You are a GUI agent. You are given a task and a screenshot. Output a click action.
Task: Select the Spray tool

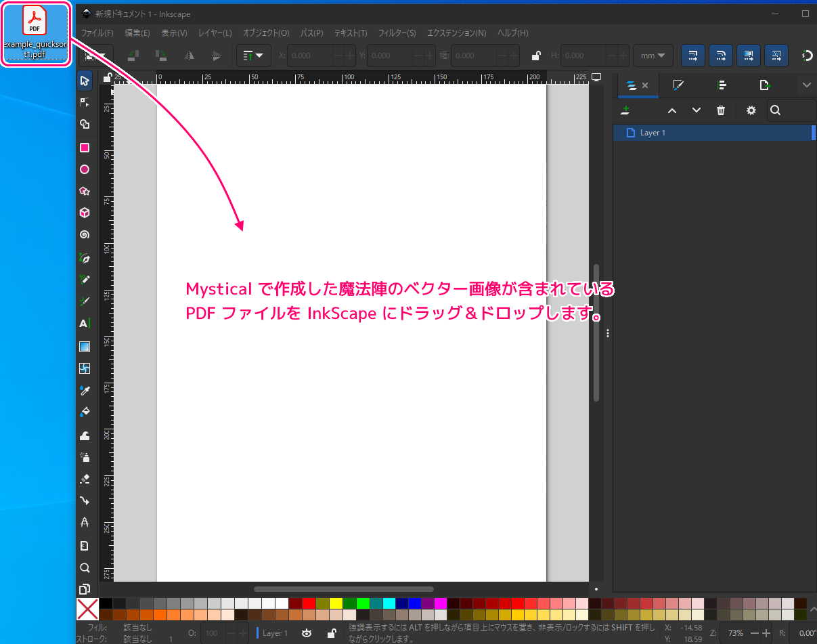tap(85, 456)
